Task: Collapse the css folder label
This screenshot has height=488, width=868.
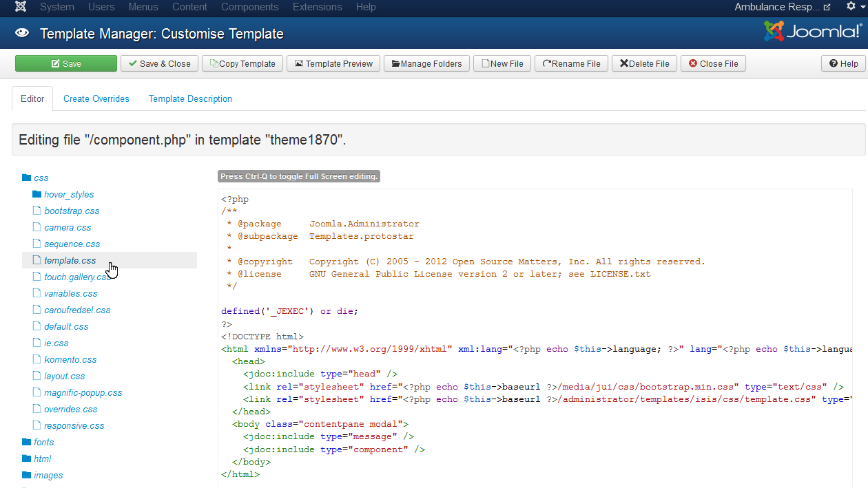Action: 41,178
